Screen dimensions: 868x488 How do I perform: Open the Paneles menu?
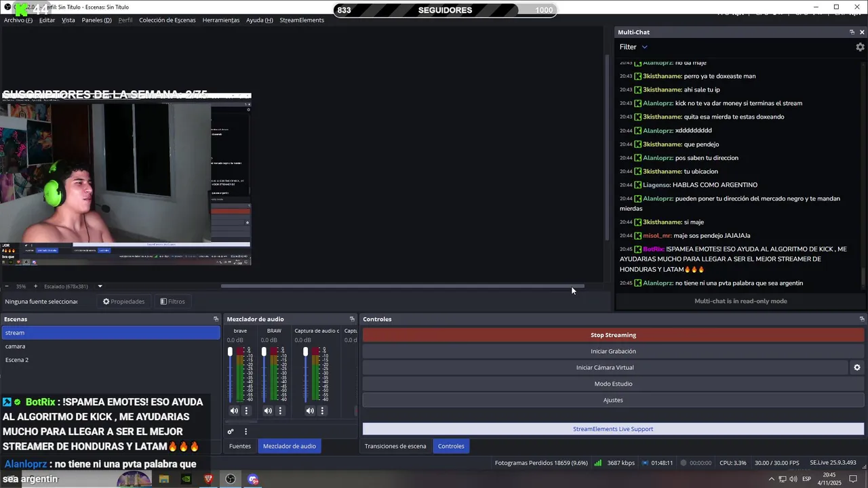[96, 20]
